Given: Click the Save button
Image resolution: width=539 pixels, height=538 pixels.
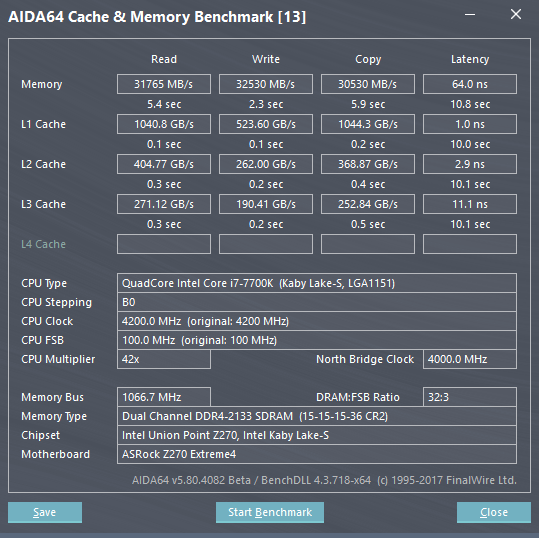Looking at the screenshot, I should [x=45, y=512].
